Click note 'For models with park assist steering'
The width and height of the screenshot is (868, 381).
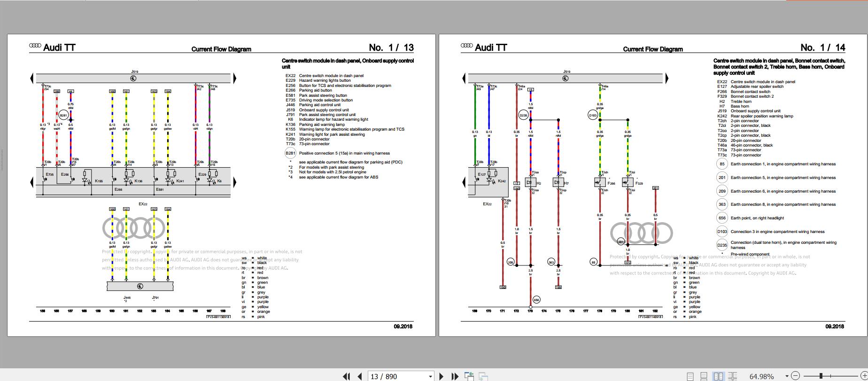[331, 167]
